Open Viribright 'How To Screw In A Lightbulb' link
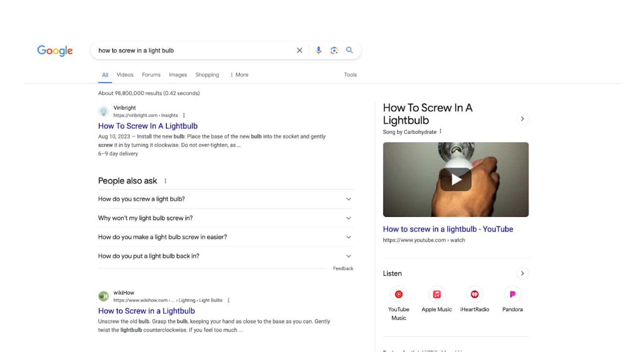Screen dimensions: 628x364 click(x=148, y=126)
